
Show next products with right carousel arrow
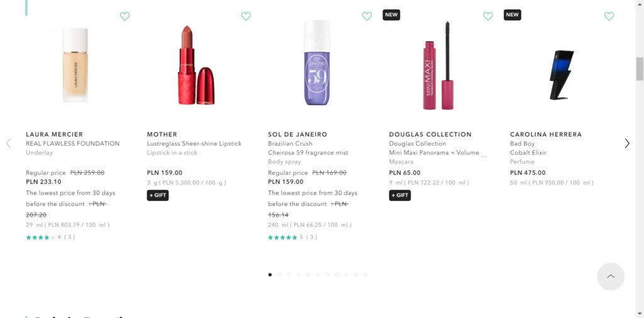[627, 143]
